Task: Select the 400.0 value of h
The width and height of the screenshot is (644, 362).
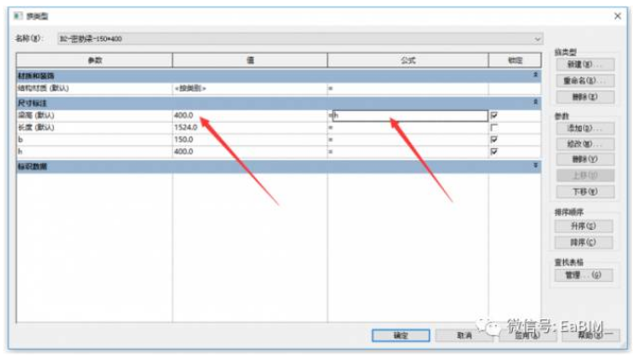Action: (183, 152)
